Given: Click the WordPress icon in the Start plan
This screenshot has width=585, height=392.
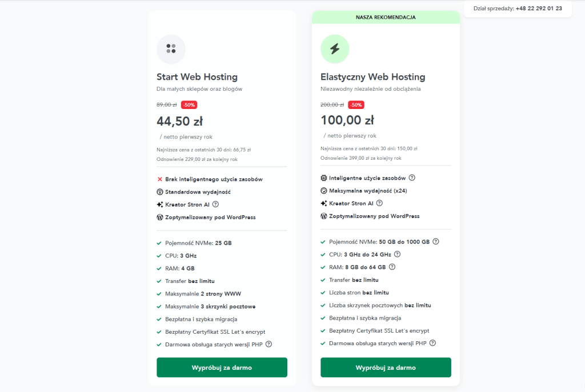Looking at the screenshot, I should click(161, 217).
